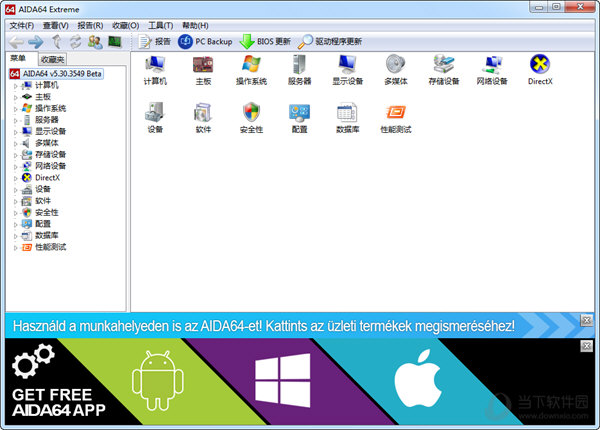The image size is (600, 430).
Task: Open the 网络设备 network icon in main panel
Action: pos(492,70)
